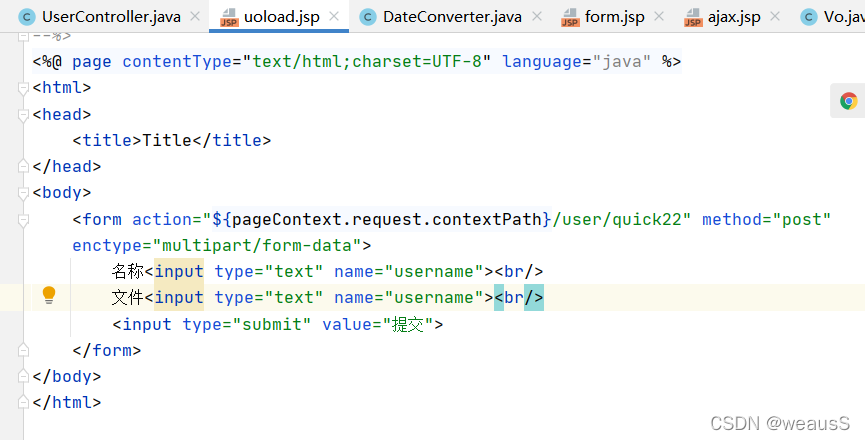Click the text/html;charset=UTF-8 contentType value
The height and width of the screenshot is (440, 865).
click(x=367, y=62)
